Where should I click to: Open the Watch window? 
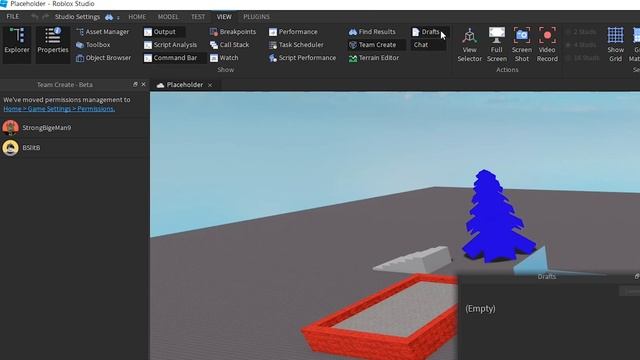point(224,58)
